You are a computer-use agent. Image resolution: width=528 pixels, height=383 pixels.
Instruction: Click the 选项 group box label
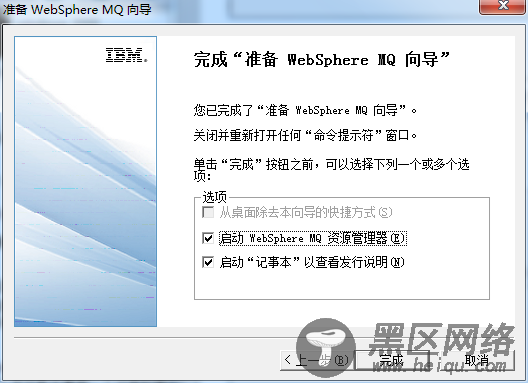(x=214, y=197)
